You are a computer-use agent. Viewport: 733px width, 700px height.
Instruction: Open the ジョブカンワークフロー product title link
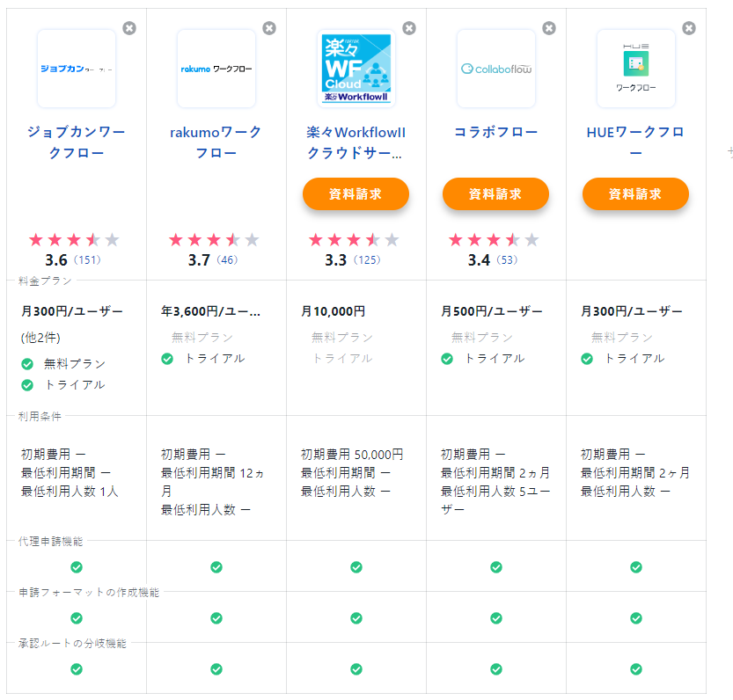click(x=77, y=142)
